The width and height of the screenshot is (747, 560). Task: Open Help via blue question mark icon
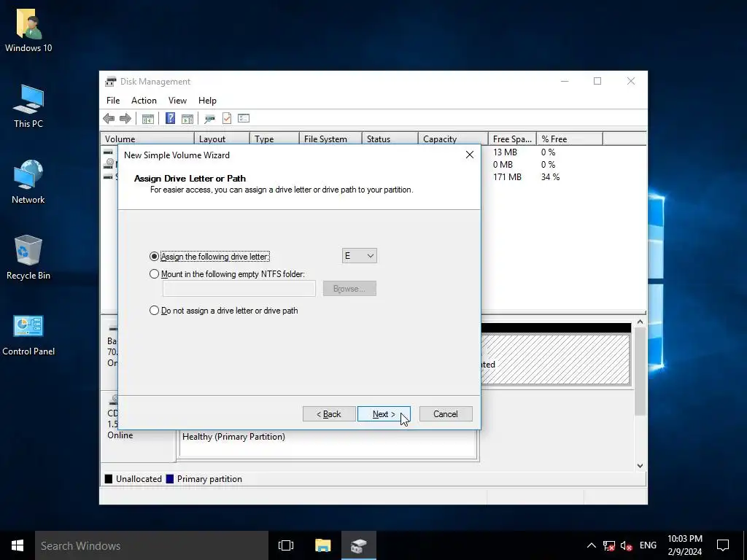(170, 118)
